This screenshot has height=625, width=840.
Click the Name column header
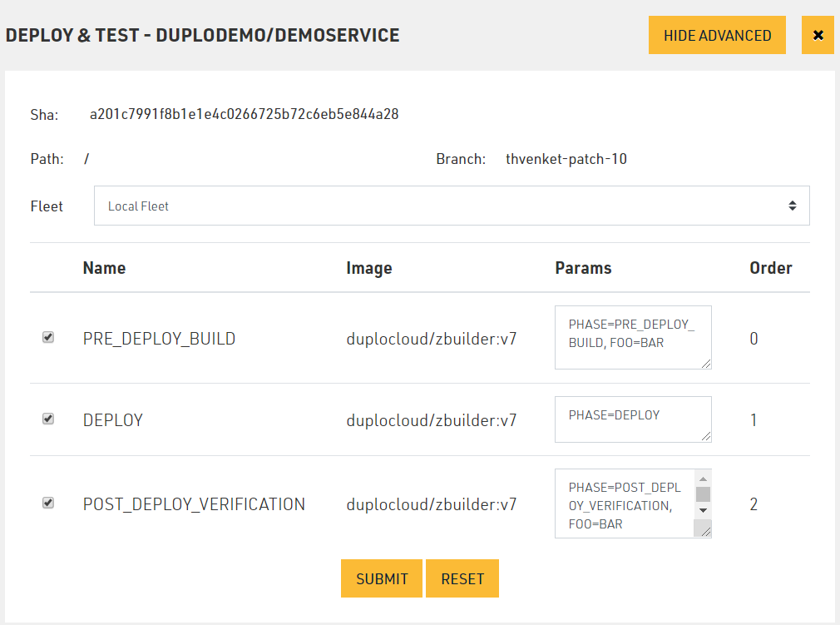point(104,268)
